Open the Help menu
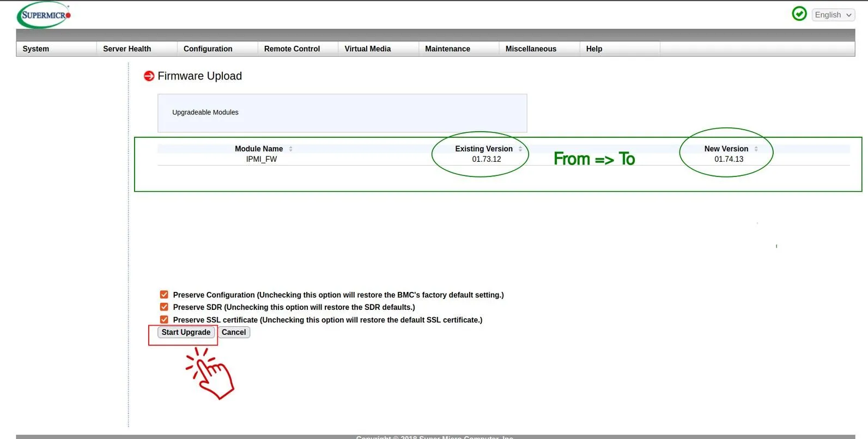 point(594,49)
